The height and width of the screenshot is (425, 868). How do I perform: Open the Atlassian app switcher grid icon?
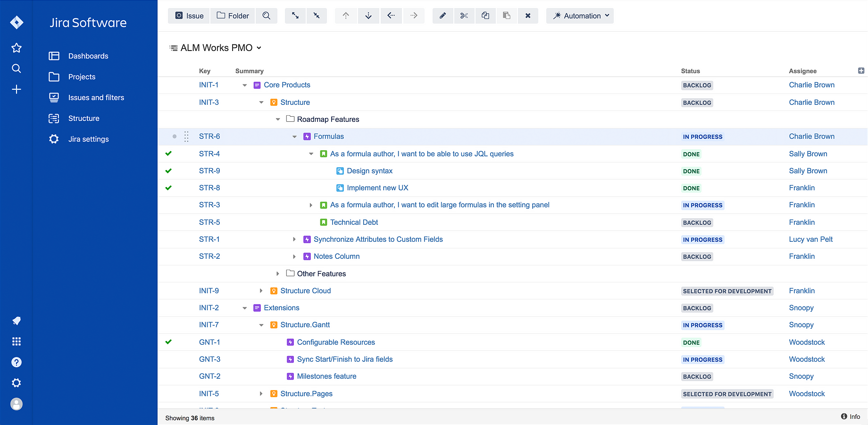tap(17, 341)
